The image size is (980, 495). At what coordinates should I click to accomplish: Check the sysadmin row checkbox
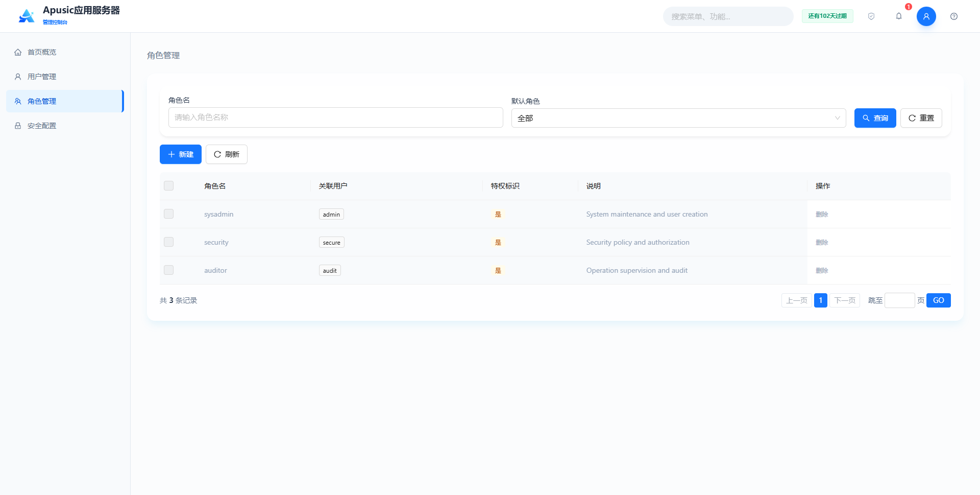point(169,214)
